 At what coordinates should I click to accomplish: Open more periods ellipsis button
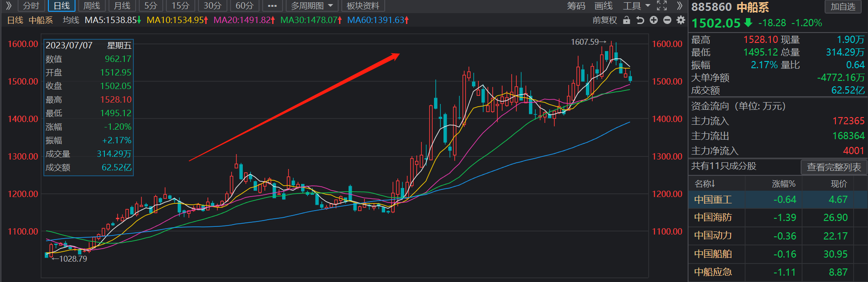(x=272, y=6)
